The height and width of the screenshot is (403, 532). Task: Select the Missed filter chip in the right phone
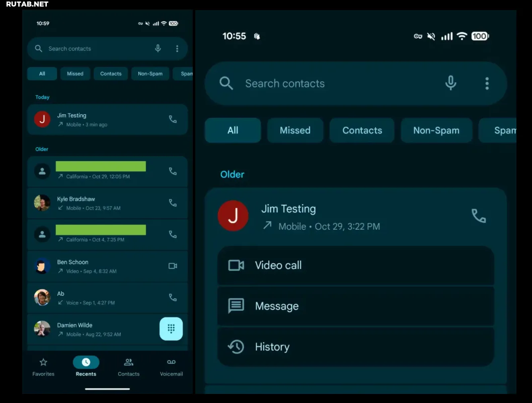pos(295,130)
